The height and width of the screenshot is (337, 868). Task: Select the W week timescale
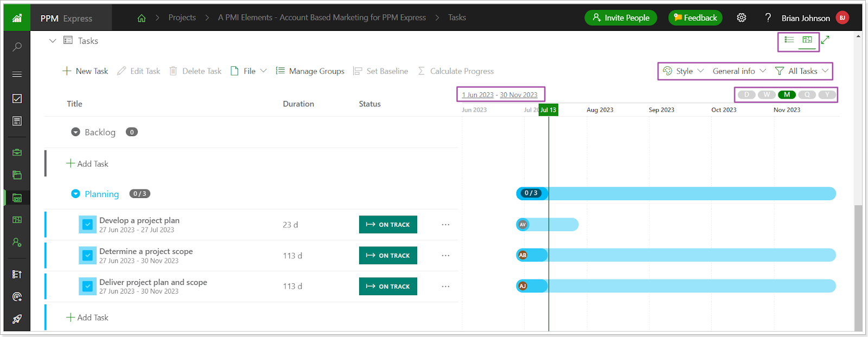[767, 95]
